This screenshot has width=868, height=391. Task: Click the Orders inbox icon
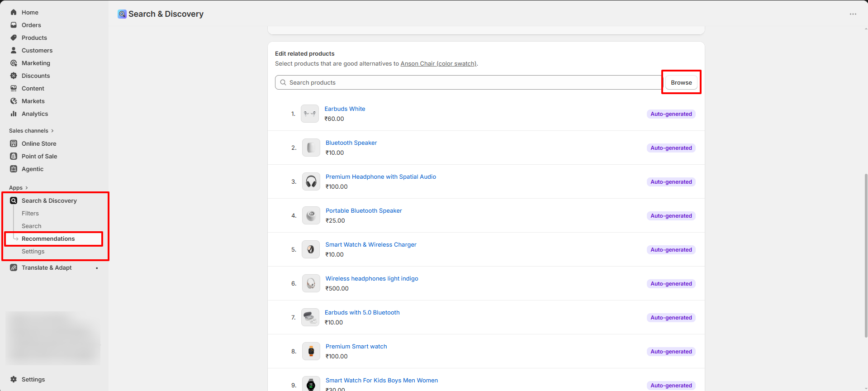click(14, 25)
